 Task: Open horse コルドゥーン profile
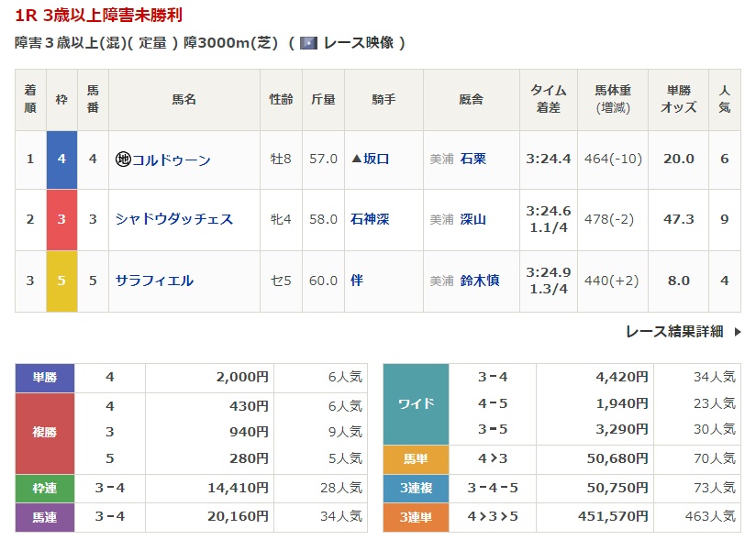[x=172, y=160]
